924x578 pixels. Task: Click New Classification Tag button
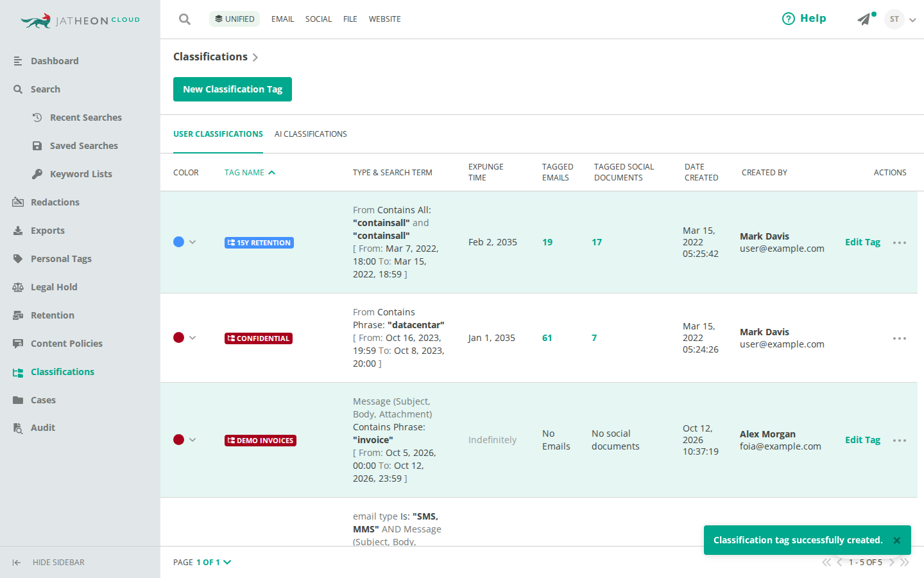232,89
